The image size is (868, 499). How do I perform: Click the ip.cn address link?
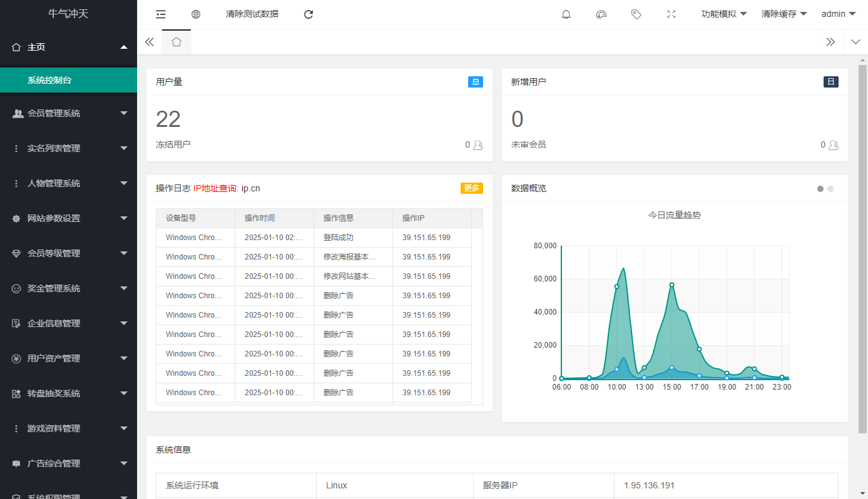point(251,188)
